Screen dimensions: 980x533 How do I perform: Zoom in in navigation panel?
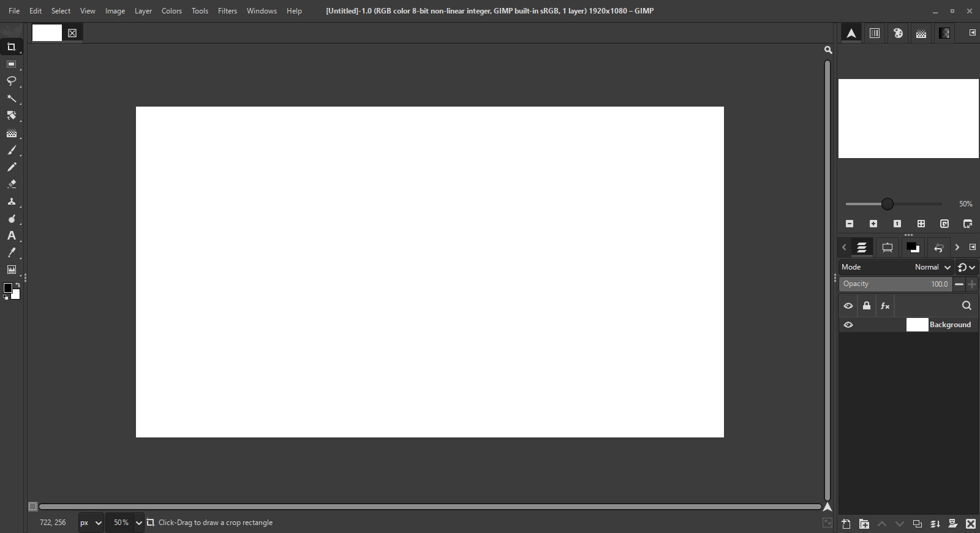pos(873,224)
